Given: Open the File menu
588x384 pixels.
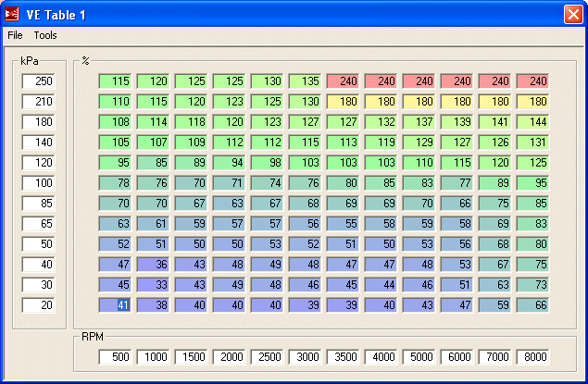Looking at the screenshot, I should [x=15, y=35].
